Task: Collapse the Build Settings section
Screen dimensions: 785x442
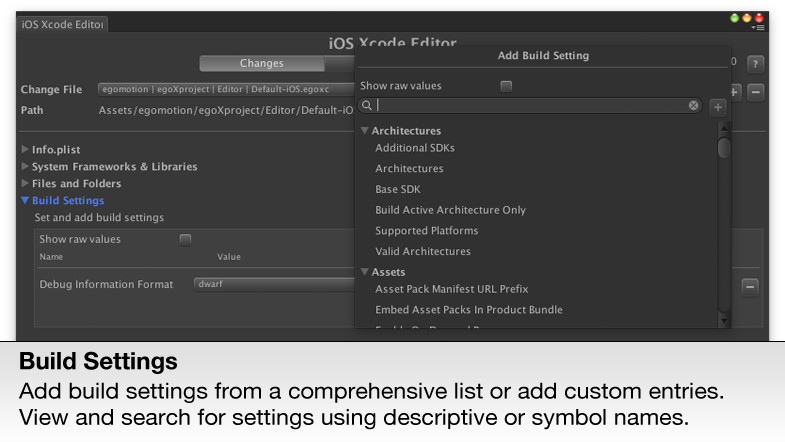Action: tap(25, 200)
